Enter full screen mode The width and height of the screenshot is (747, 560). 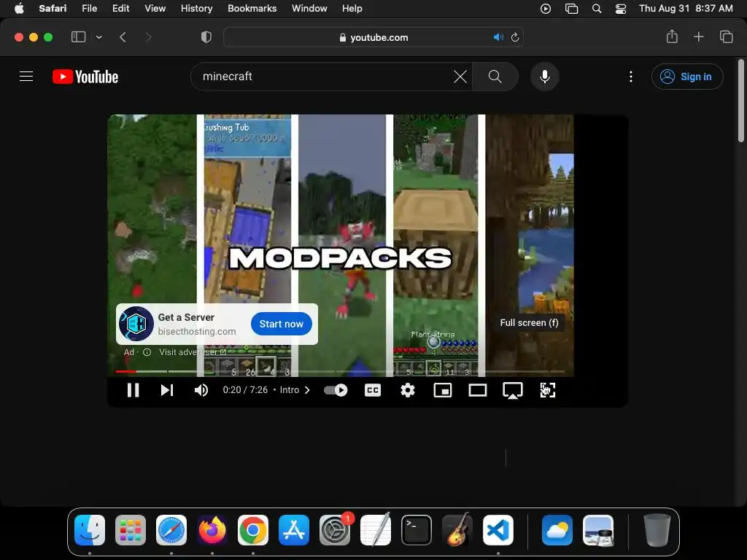coord(547,390)
